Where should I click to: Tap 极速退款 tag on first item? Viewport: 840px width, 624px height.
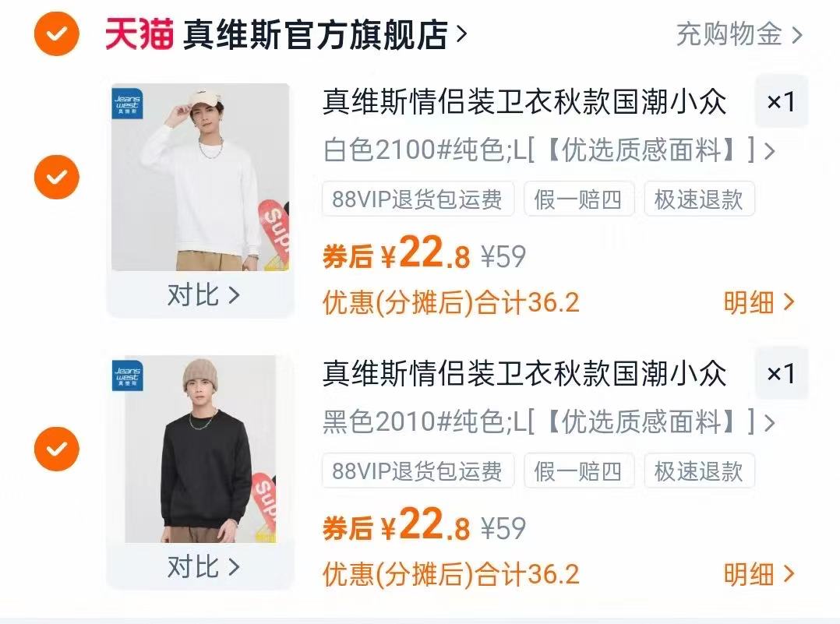(700, 199)
